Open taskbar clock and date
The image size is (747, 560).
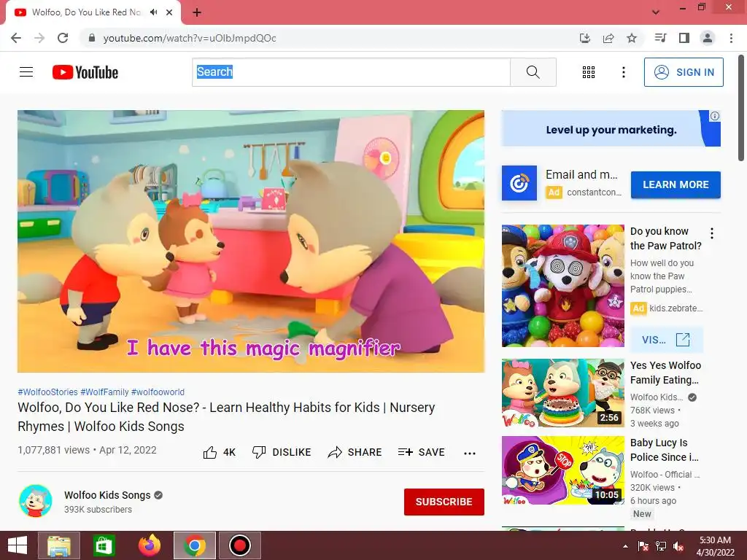[x=715, y=546]
